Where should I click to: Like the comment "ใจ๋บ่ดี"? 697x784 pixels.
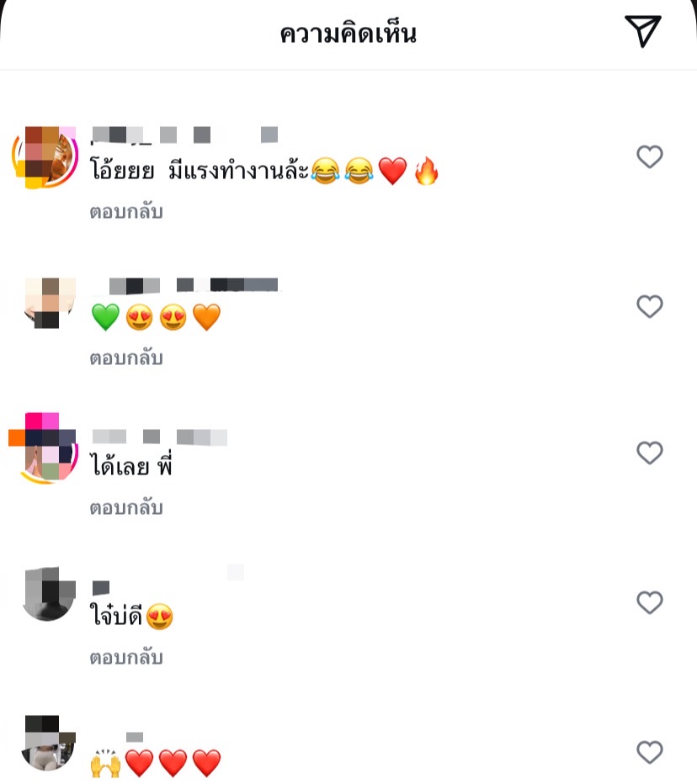[x=650, y=602]
